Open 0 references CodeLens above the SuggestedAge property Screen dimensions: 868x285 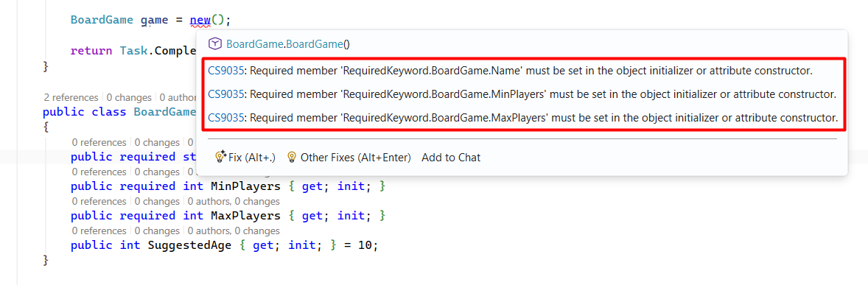(x=99, y=231)
